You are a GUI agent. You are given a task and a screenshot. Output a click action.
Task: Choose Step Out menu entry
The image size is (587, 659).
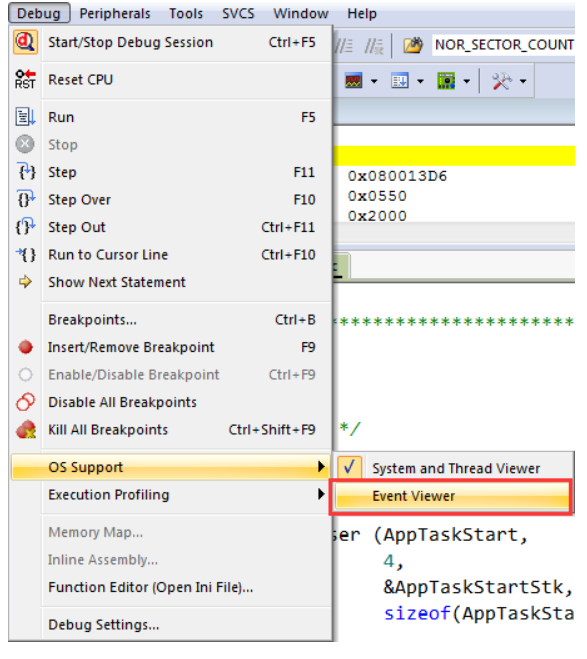click(x=170, y=227)
